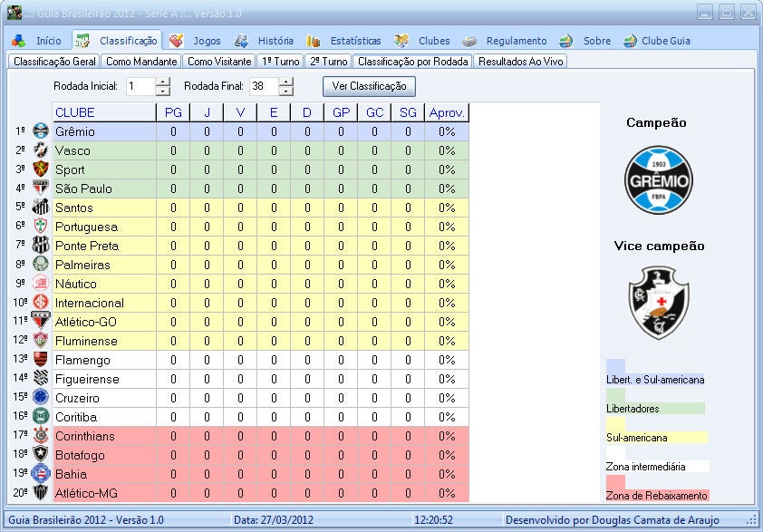
Task: Click the Botafogo crest icon
Action: [x=41, y=454]
